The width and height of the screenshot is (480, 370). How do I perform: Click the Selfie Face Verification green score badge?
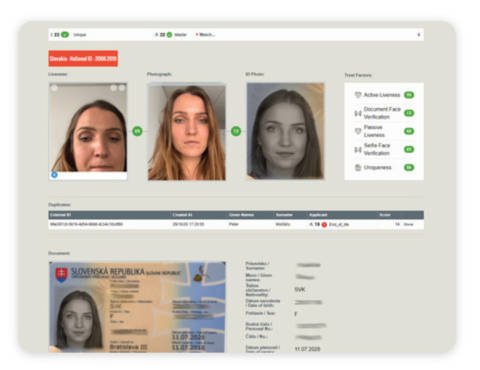(x=409, y=149)
